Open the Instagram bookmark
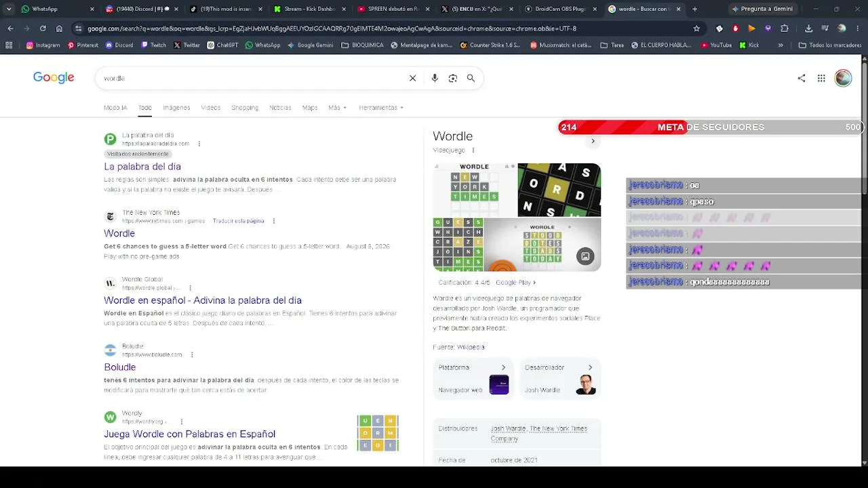The image size is (868, 488). point(43,45)
